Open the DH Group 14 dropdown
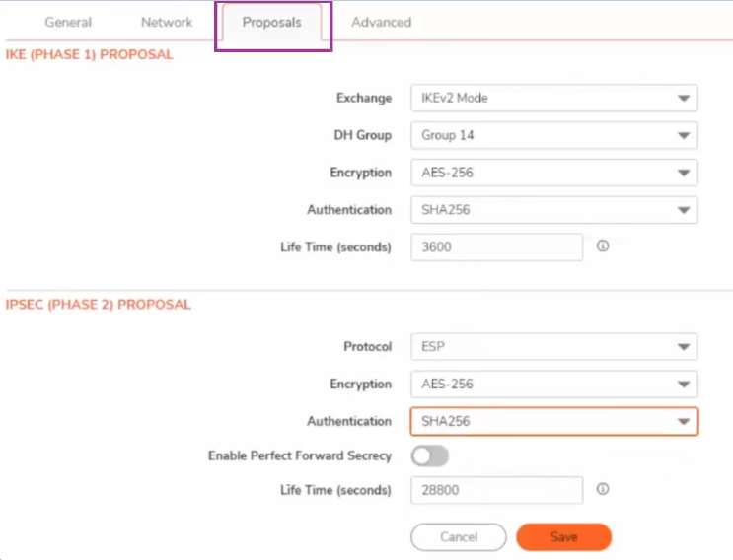 click(x=554, y=135)
